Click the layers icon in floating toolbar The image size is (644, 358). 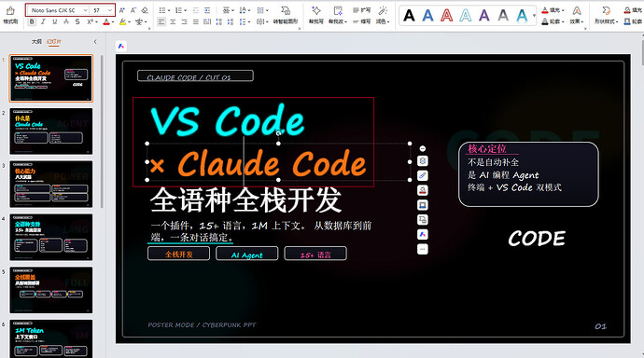(x=423, y=160)
